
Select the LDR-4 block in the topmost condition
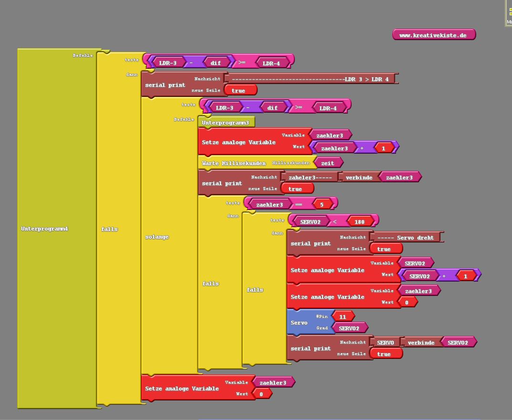[x=272, y=63]
